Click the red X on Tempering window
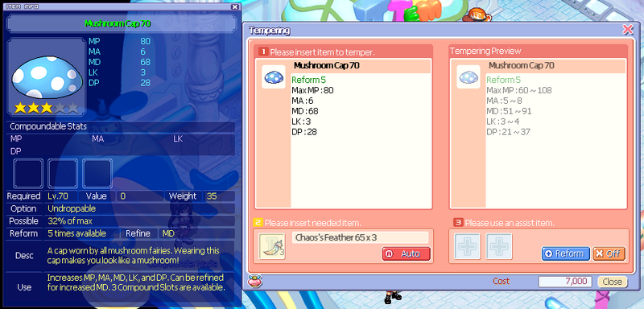The image size is (644, 309). [x=628, y=30]
